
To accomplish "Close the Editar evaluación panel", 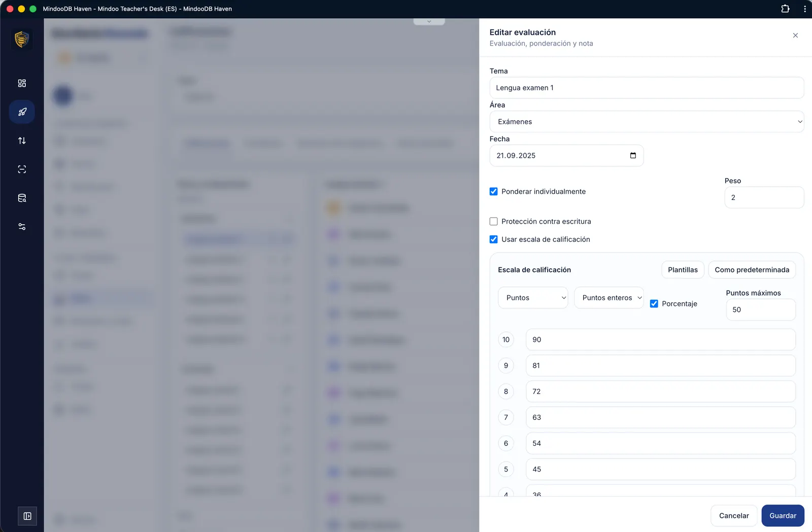I will pos(795,36).
